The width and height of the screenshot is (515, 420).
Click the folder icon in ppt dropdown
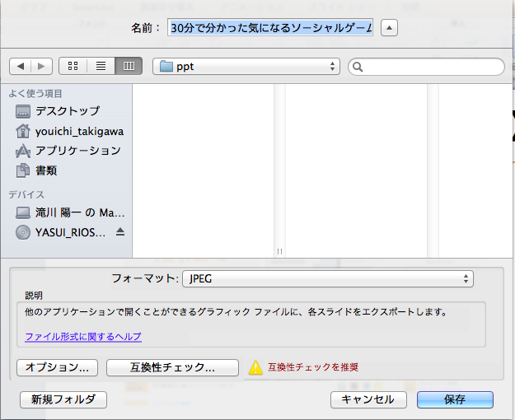coord(166,67)
